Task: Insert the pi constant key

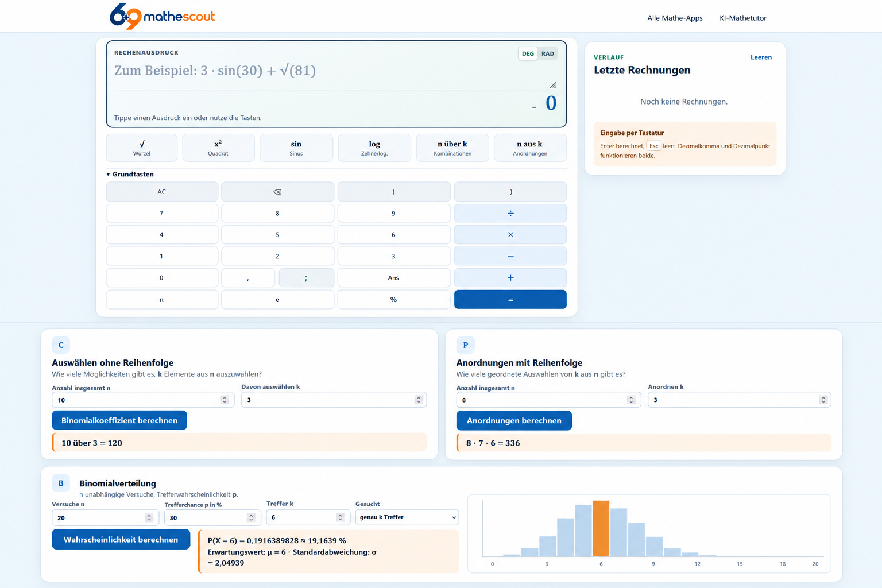Action: [162, 300]
